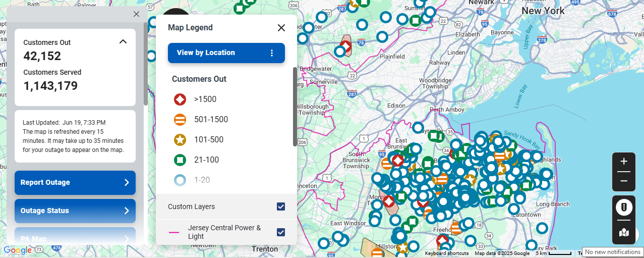Image resolution: width=644 pixels, height=258 pixels.
Task: Click the New York city label
Action: (x=543, y=11)
